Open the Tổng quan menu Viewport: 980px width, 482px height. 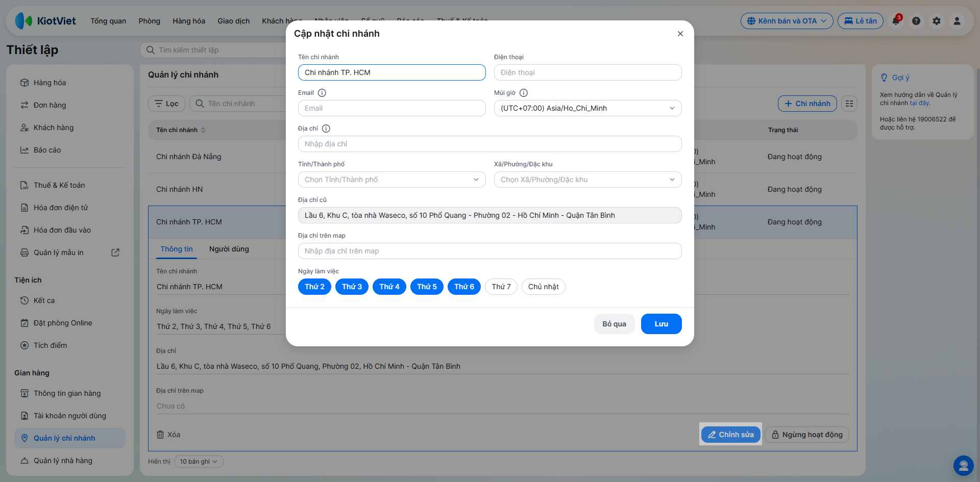point(108,21)
